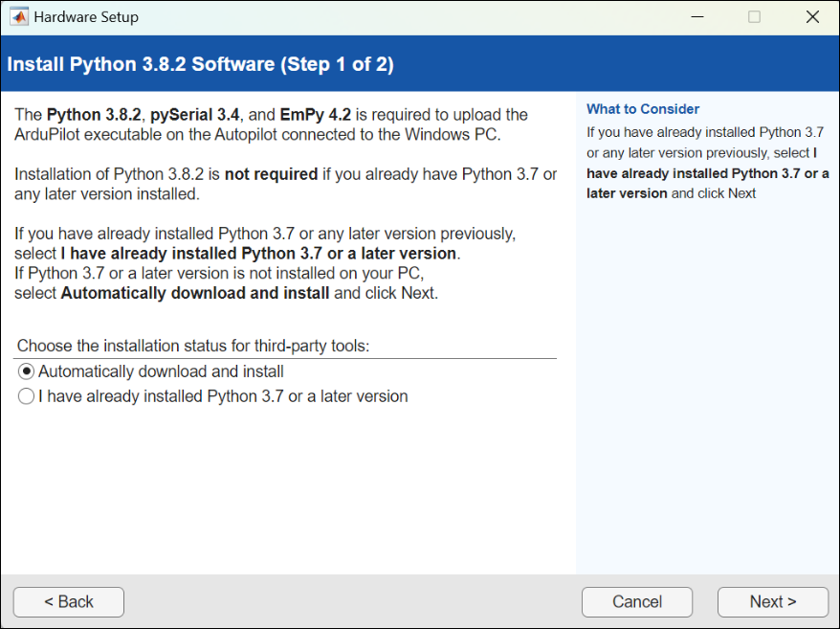Click the bold sidebar text about installed Python 3.7

[707, 173]
